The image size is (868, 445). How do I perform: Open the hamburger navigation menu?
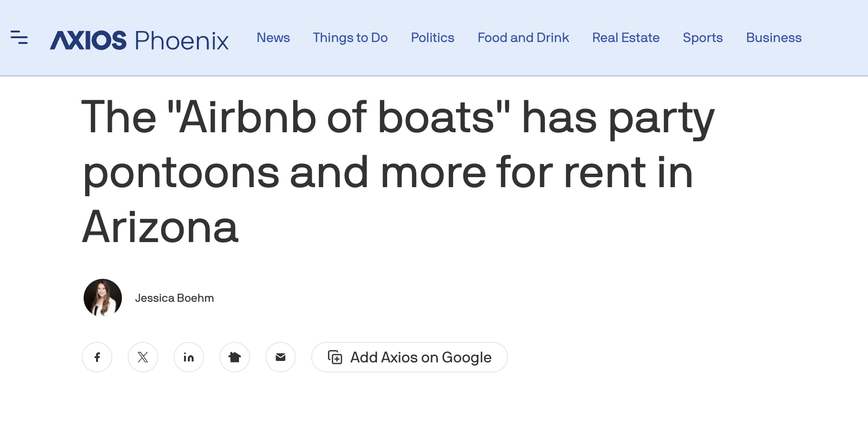19,37
